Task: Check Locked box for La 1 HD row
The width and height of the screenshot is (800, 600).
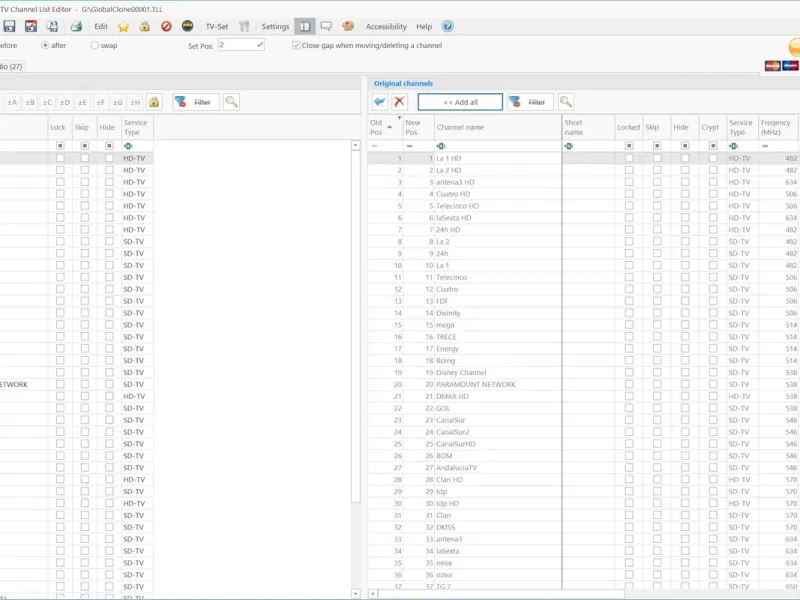Action: pos(629,158)
